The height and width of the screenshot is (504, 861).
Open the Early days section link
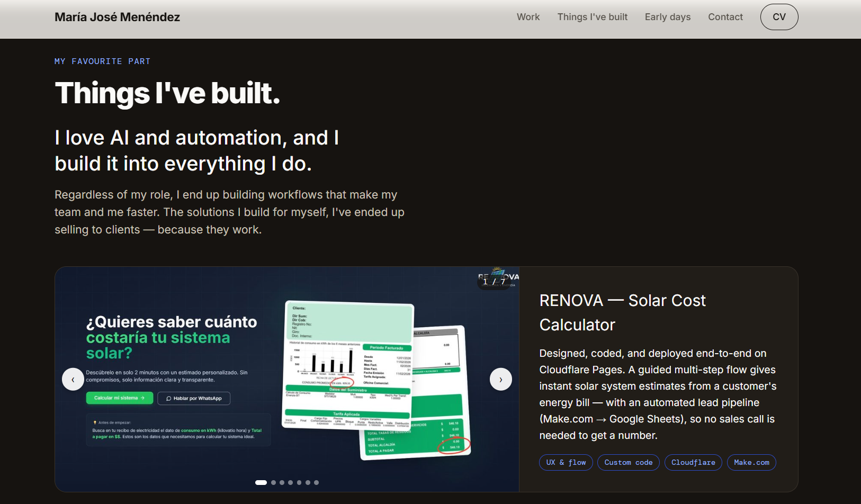[x=668, y=17]
